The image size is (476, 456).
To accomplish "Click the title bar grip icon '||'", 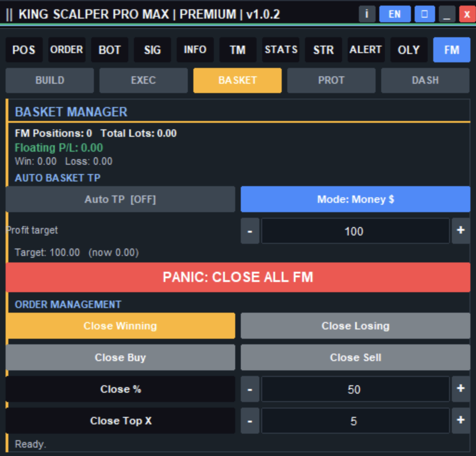I will pos(9,14).
